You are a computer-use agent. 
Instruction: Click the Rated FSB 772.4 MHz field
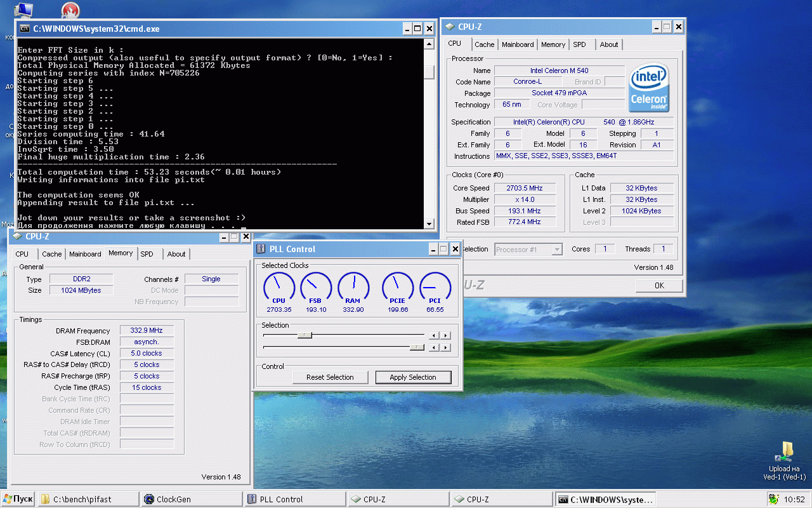click(525, 222)
